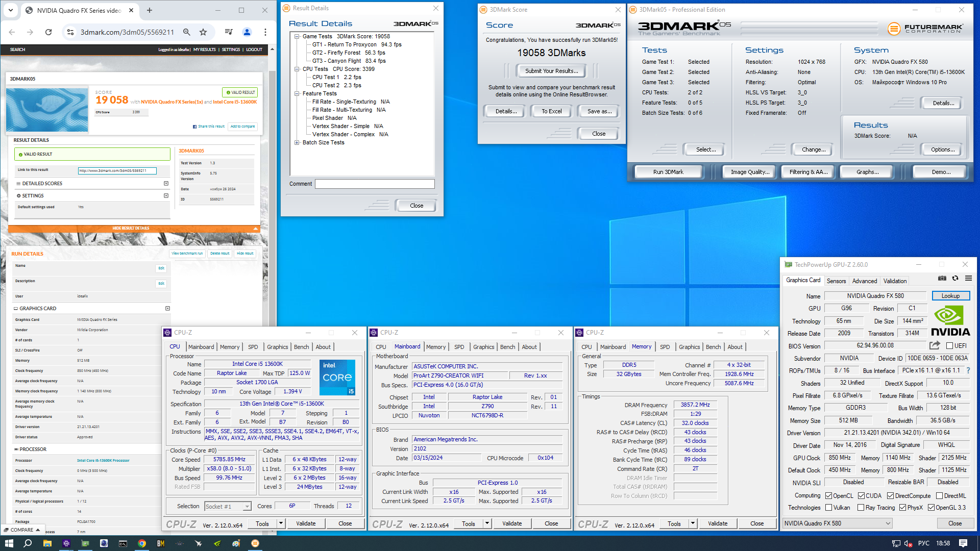Toggle the OpenGL 3.3 checkbox in GPU-Z
The width and height of the screenshot is (980, 551).
point(931,507)
